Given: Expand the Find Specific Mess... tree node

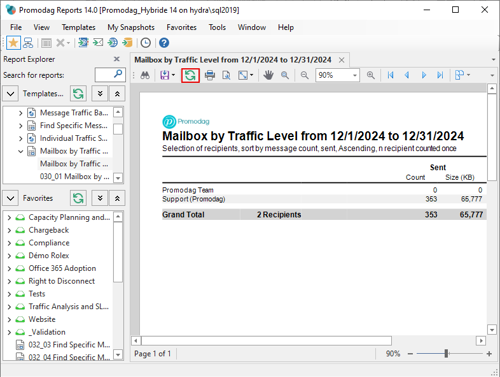Looking at the screenshot, I should click(20, 126).
